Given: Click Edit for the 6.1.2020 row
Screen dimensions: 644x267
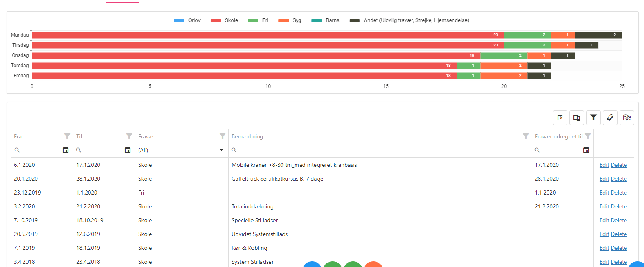Looking at the screenshot, I should click(x=604, y=165).
